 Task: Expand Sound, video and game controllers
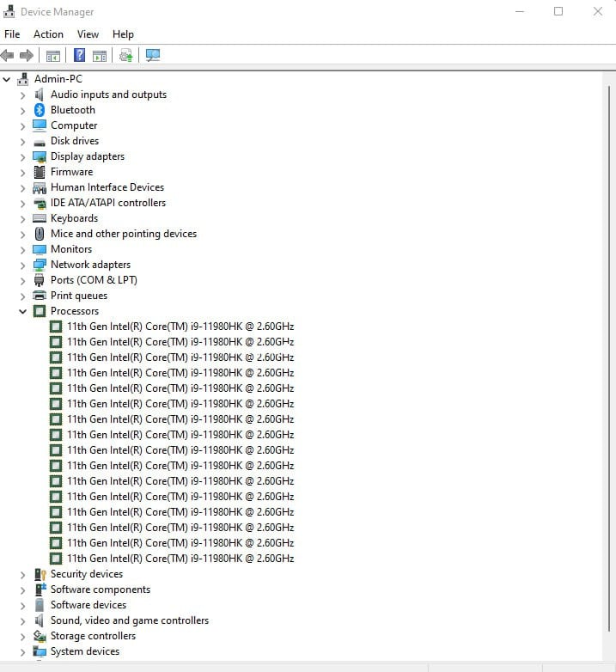23,620
